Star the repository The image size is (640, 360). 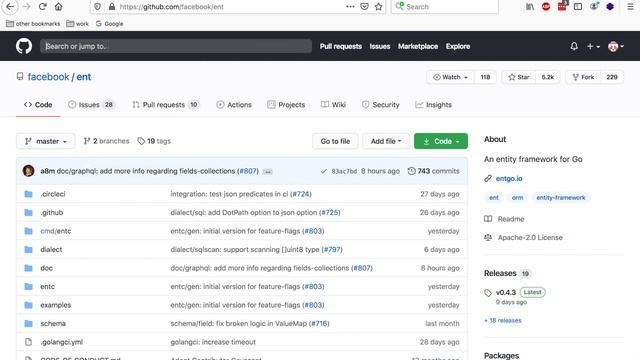point(518,77)
